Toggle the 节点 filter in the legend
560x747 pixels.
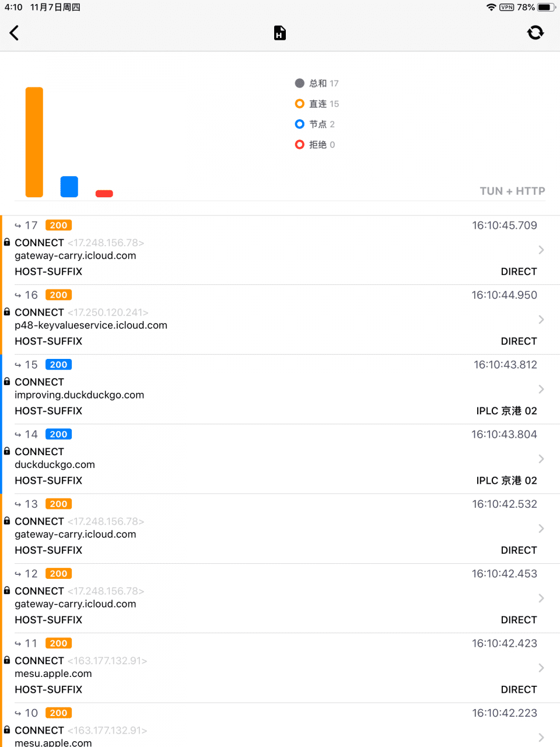[316, 124]
